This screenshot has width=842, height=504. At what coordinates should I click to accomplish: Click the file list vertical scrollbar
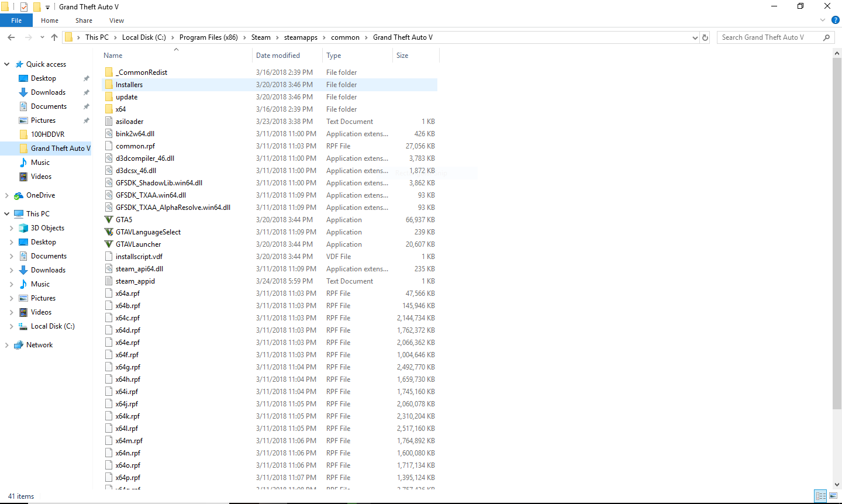click(837, 234)
